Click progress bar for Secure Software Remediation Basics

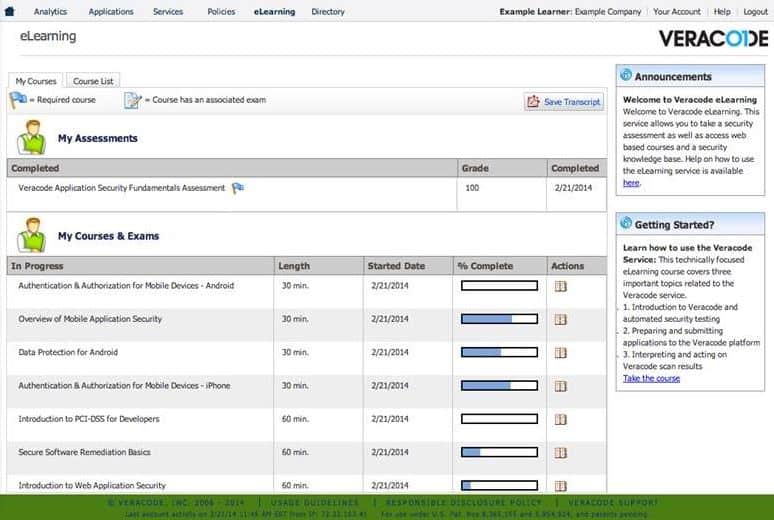(499, 452)
